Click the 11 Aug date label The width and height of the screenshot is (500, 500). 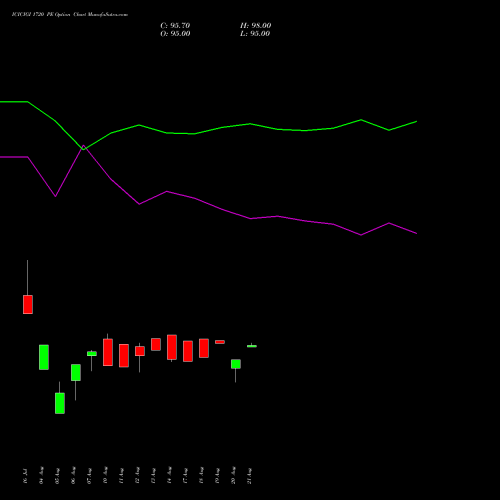click(x=121, y=476)
